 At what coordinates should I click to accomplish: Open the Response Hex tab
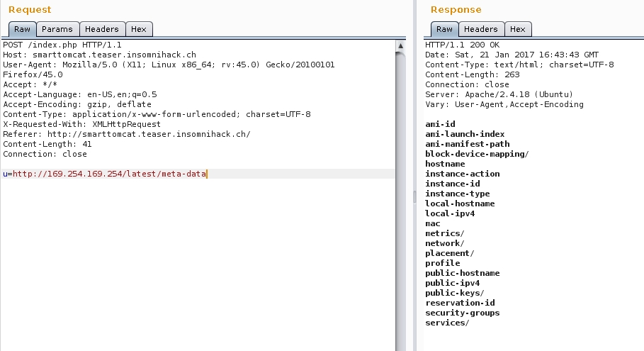518,29
